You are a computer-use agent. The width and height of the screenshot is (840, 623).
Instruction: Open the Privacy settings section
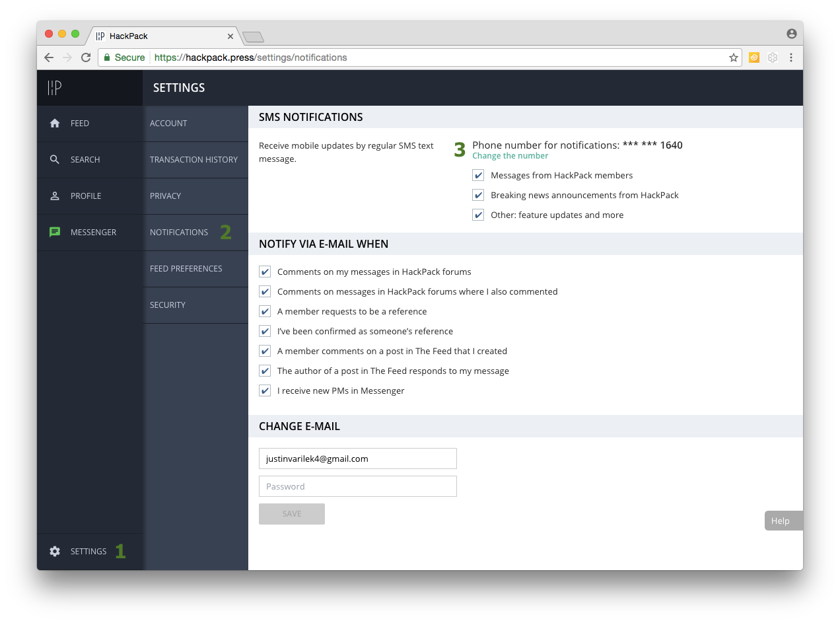pos(195,196)
